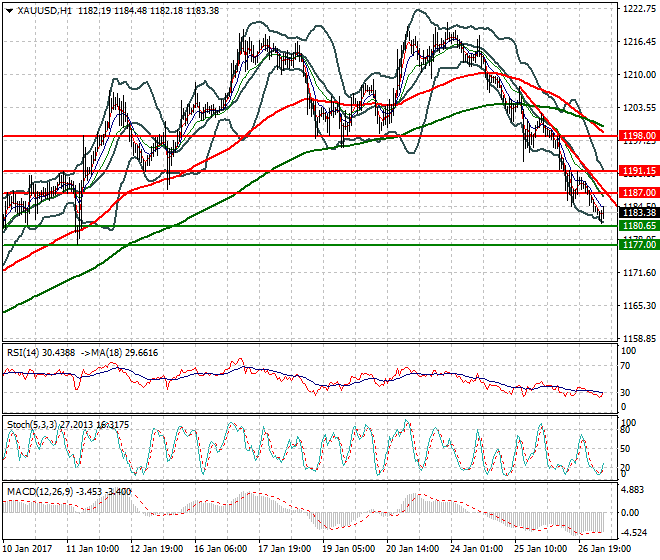The height and width of the screenshot is (560, 660).
Task: Select the 1180.65 green support label
Action: (639, 226)
